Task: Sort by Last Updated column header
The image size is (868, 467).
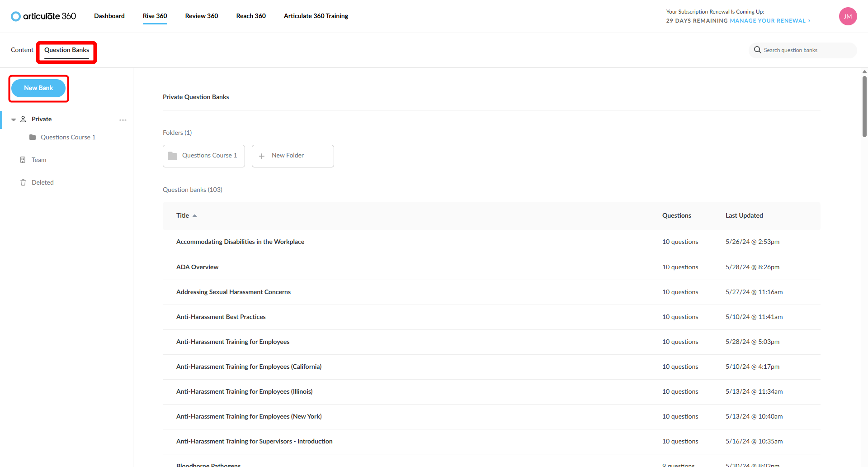Action: 744,215
